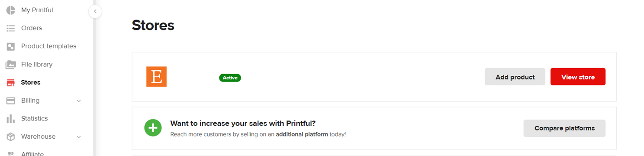Open File library from the sidebar
The width and height of the screenshot is (644, 156).
point(37,65)
